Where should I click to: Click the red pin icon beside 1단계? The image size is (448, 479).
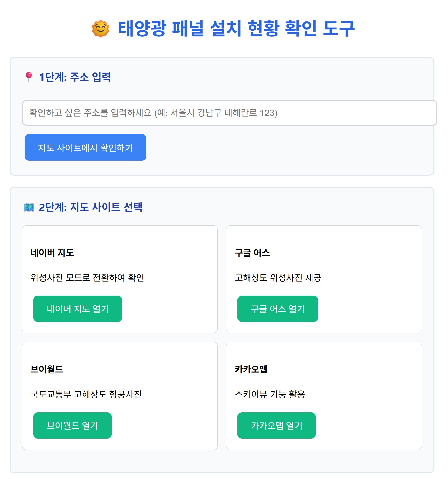pyautogui.click(x=29, y=77)
